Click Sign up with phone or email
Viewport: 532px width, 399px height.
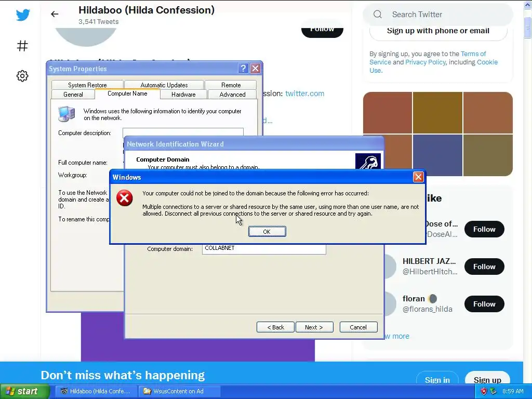tap(438, 31)
